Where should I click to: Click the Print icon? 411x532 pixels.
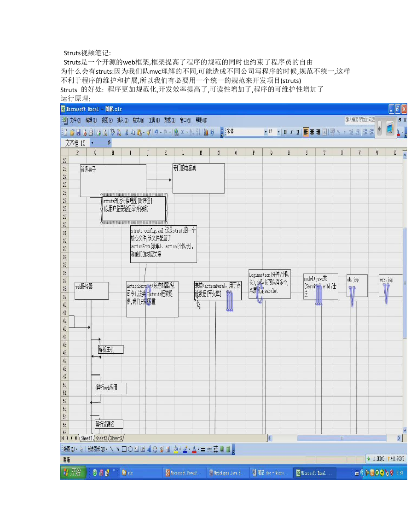pos(98,132)
